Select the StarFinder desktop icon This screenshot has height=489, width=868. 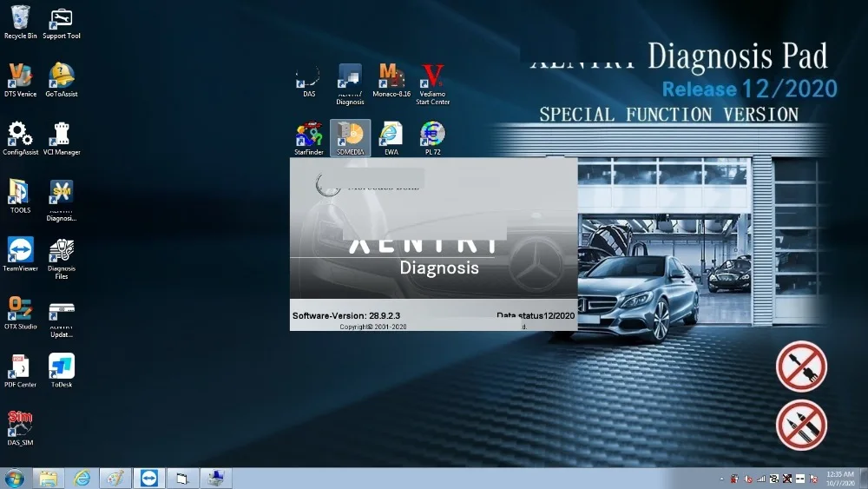308,135
